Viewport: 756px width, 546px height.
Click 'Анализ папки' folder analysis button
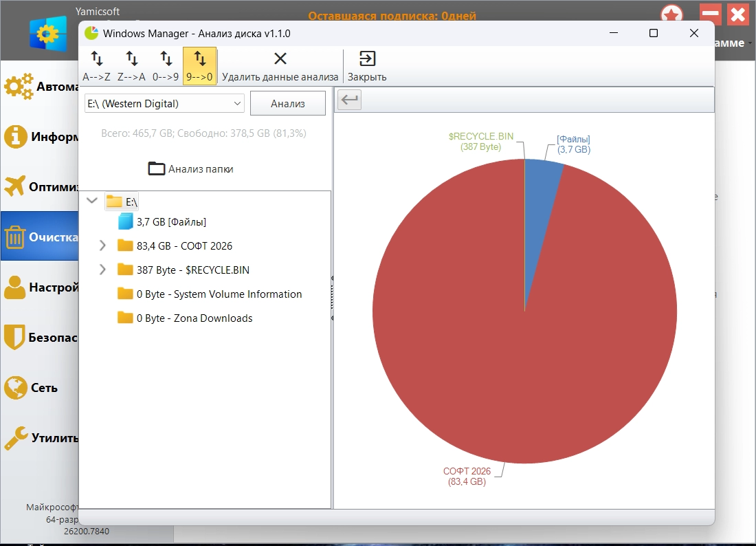pos(191,168)
